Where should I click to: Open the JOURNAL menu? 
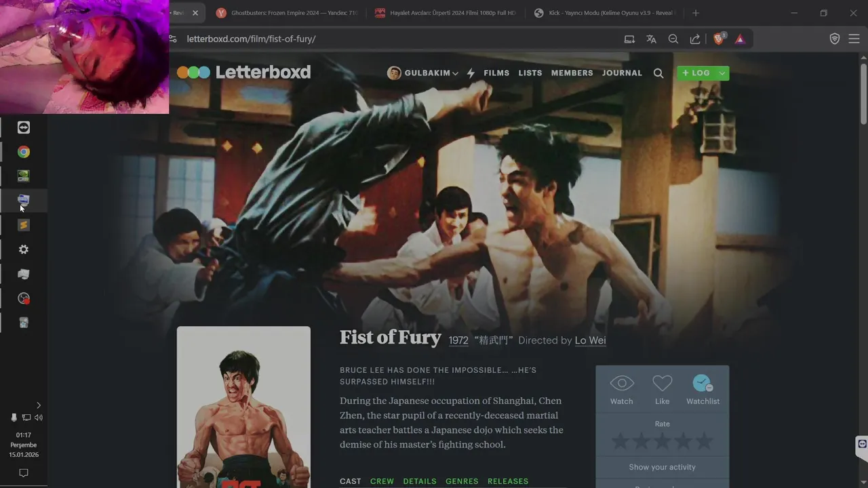point(622,73)
